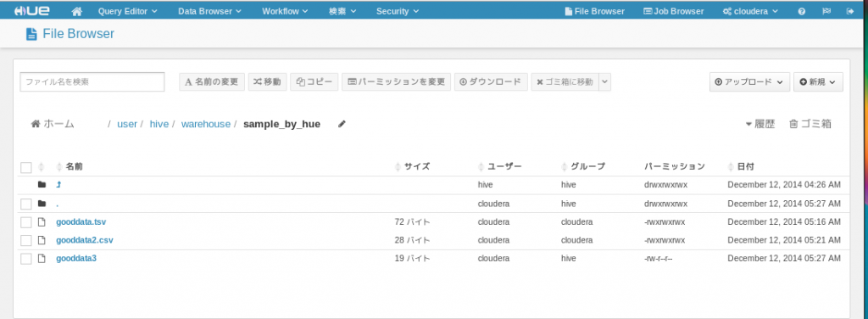Click the flag tour icon

(826, 11)
